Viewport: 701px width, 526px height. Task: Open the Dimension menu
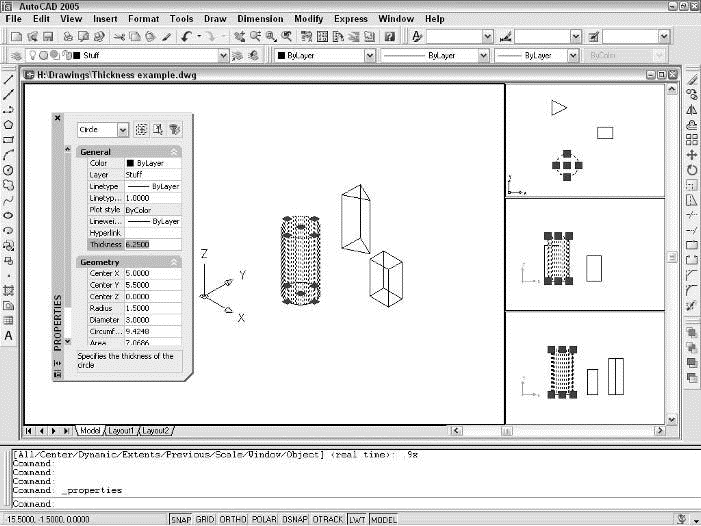260,19
